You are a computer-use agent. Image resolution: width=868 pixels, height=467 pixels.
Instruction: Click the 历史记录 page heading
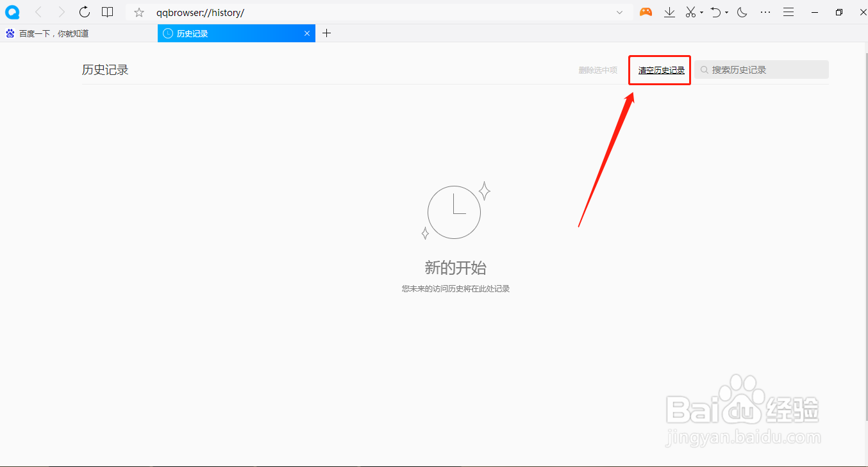(x=105, y=70)
